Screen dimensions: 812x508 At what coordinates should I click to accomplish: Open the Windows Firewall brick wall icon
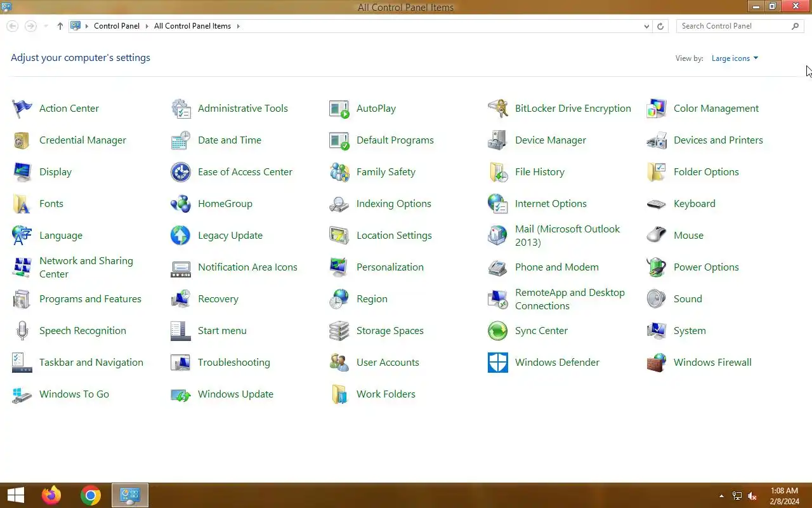tap(657, 363)
